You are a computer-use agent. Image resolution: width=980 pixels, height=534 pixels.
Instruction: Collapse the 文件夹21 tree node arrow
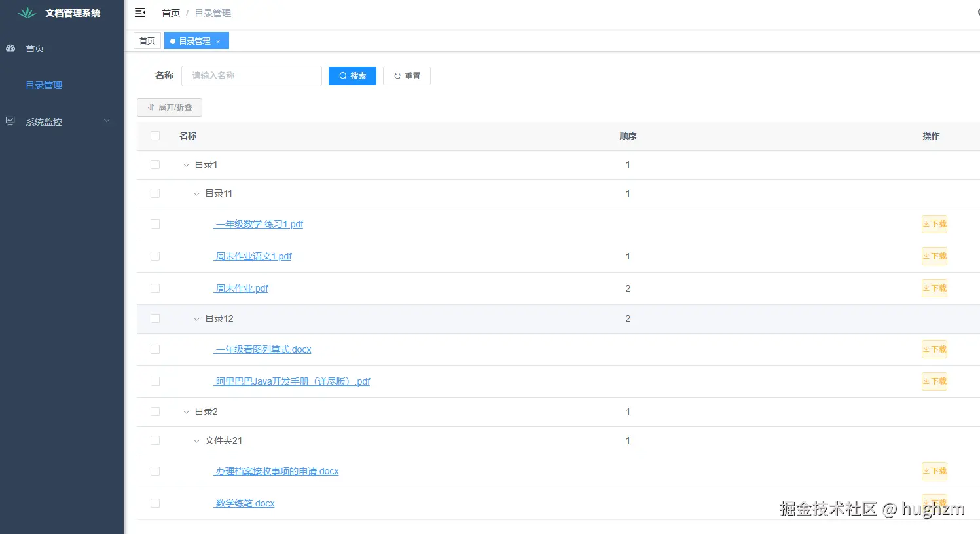tap(196, 441)
